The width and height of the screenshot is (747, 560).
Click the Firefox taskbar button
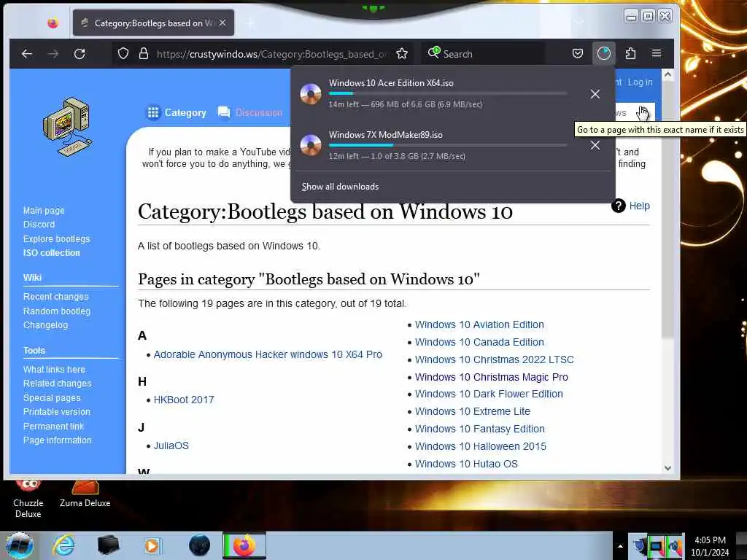tap(244, 545)
